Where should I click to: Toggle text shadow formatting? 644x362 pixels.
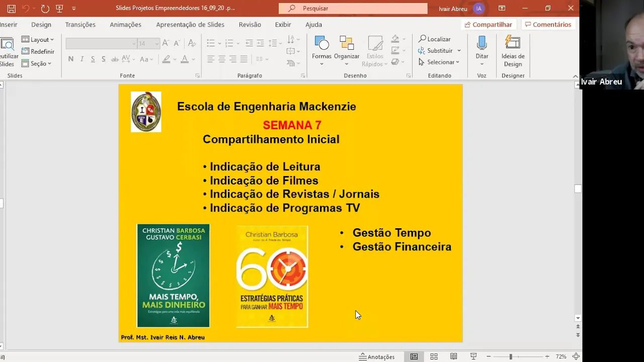point(104,59)
